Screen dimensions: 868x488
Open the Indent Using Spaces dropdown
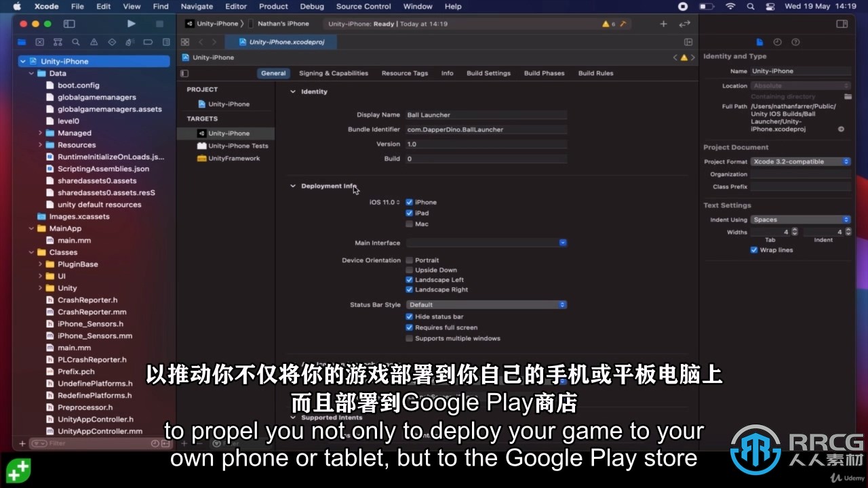tap(800, 220)
